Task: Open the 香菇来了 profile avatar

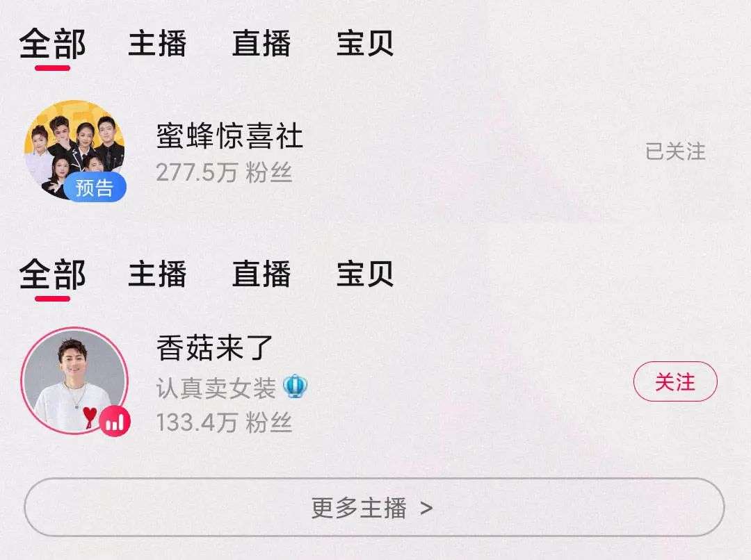Action: (74, 381)
